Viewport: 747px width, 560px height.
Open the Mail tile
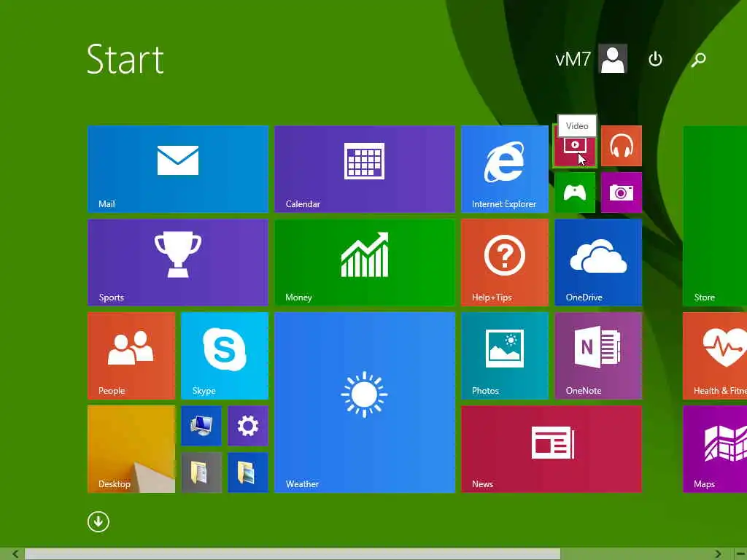pos(178,169)
